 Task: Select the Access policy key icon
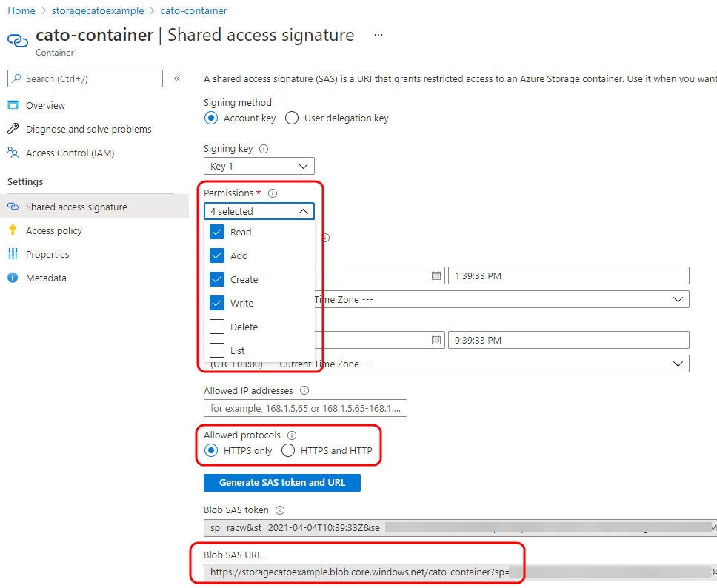(x=12, y=230)
